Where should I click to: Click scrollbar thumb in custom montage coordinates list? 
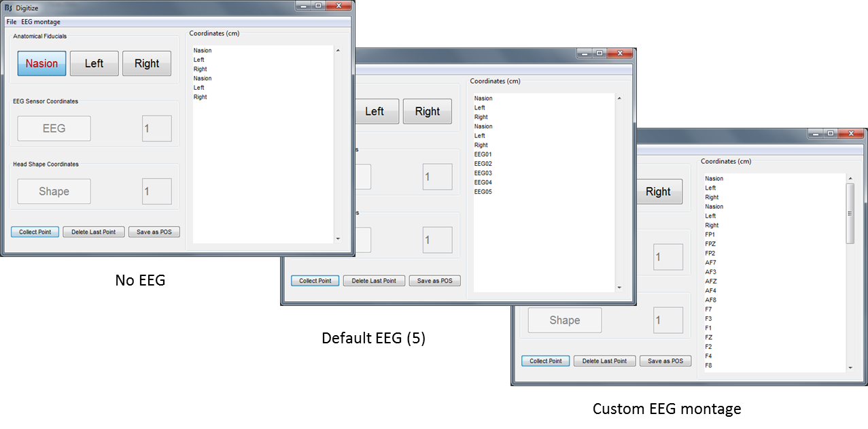tap(850, 213)
